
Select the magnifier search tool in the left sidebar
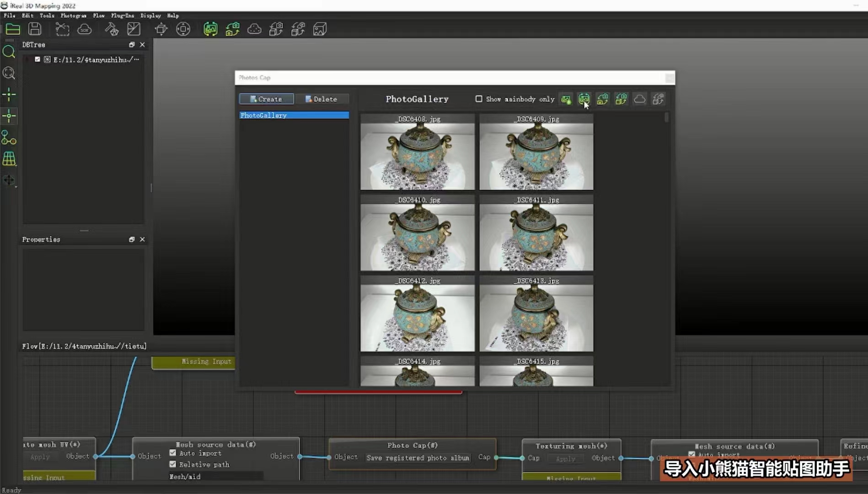[x=9, y=52]
